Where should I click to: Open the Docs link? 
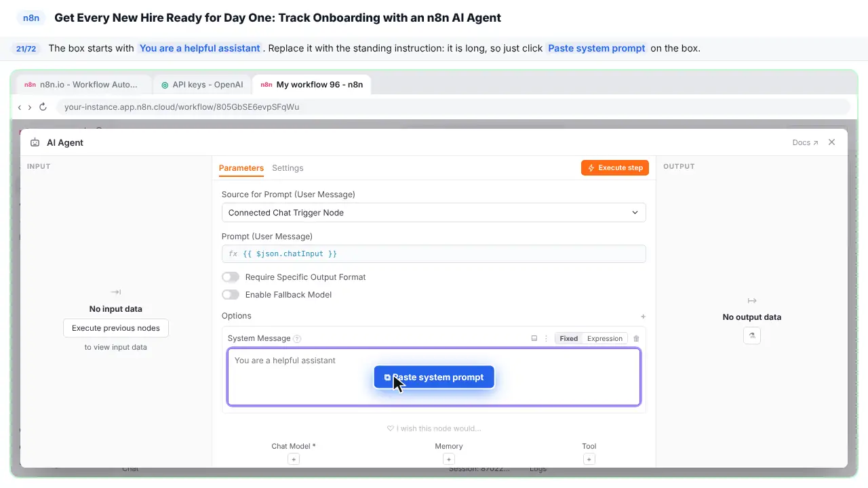(805, 143)
